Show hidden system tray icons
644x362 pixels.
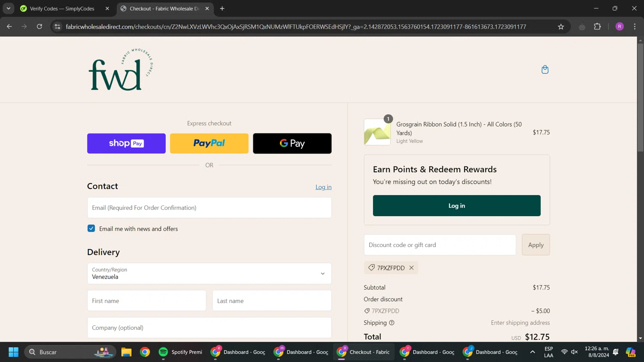[x=532, y=352]
